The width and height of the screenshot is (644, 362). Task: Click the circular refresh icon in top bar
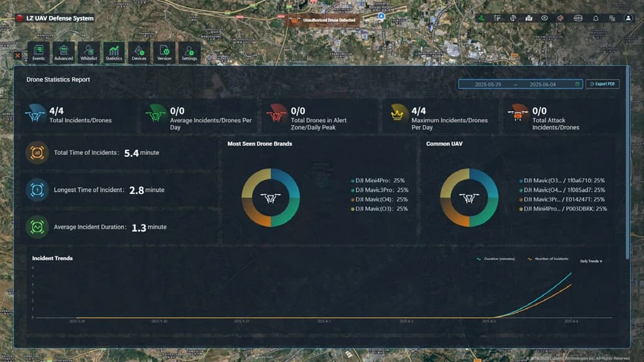point(513,18)
